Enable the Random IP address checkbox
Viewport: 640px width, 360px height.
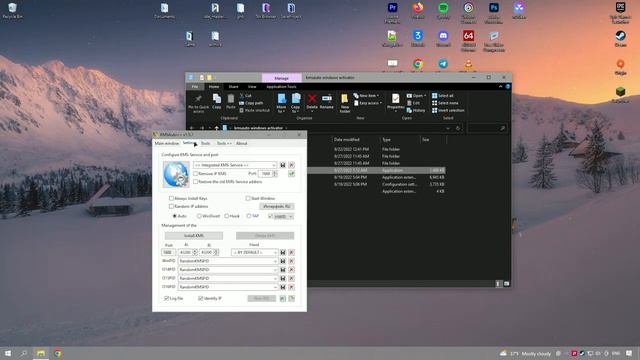click(171, 207)
